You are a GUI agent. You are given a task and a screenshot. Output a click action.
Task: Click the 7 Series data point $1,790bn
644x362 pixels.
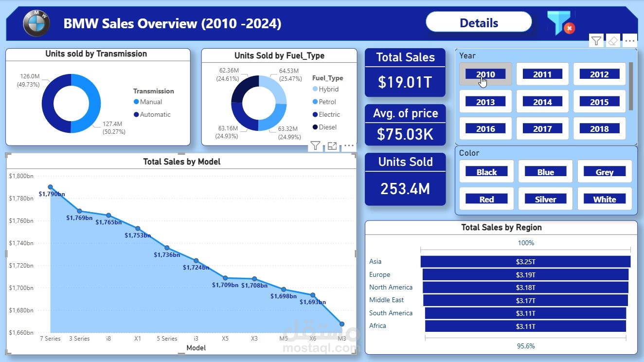coord(50,187)
